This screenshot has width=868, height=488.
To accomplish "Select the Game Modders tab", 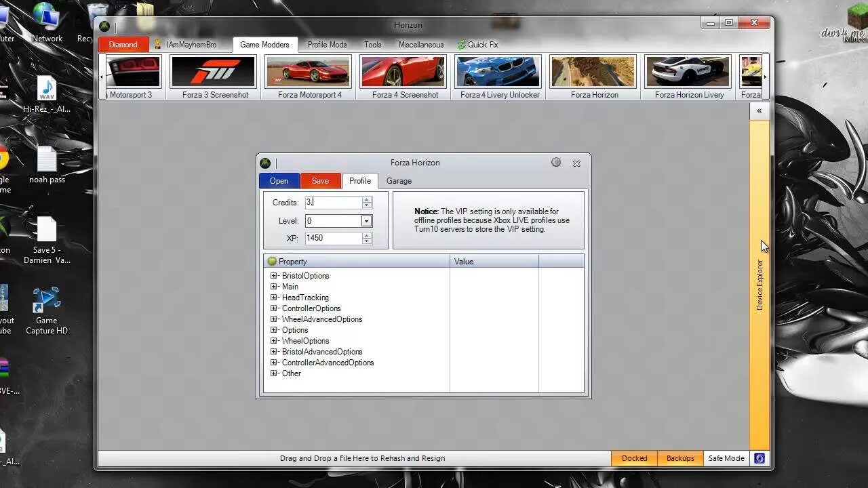I will tap(264, 45).
